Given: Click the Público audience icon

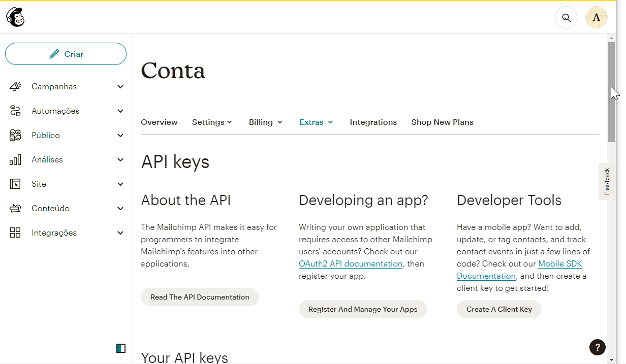Looking at the screenshot, I should [x=15, y=135].
